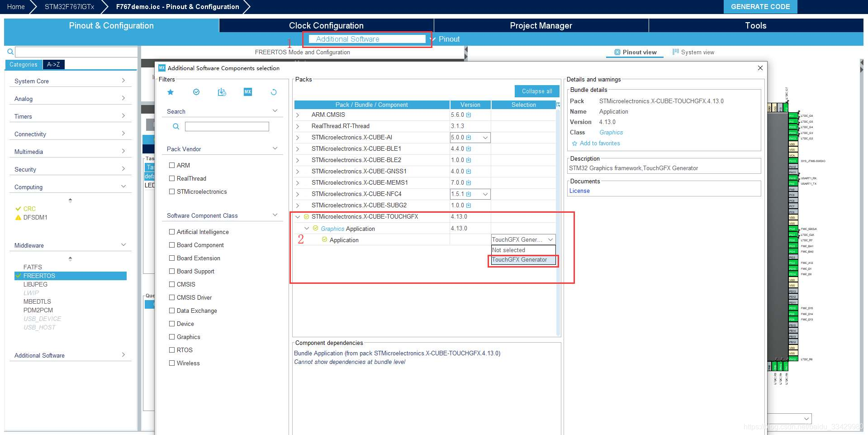The height and width of the screenshot is (435, 868).
Task: Expand the RealThread.RT-Thread pack row
Action: [x=298, y=126]
